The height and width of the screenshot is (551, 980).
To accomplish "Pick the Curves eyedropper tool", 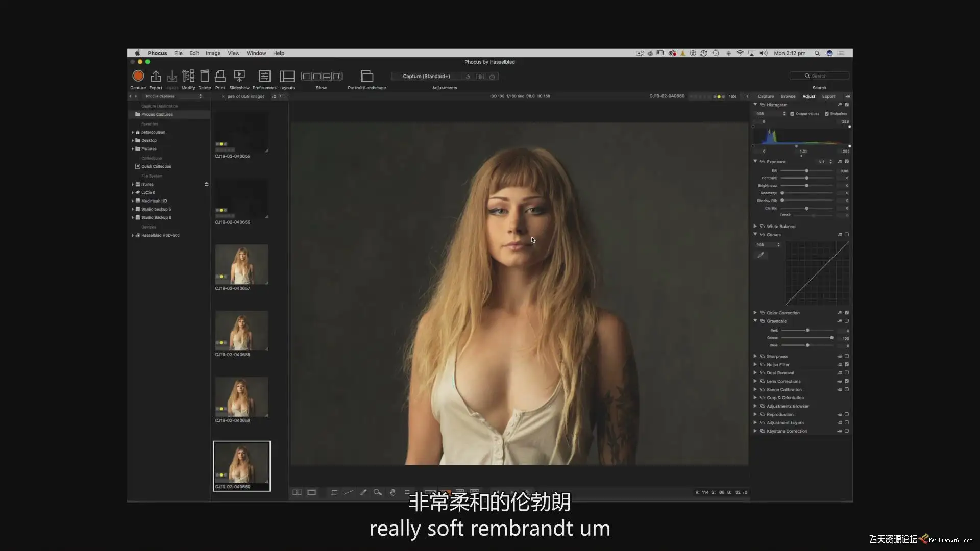I will click(761, 255).
